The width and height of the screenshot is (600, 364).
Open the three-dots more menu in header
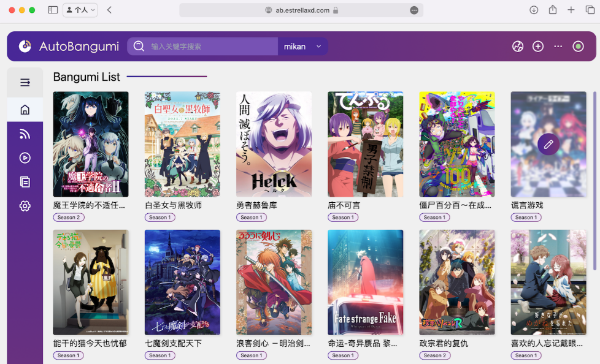point(558,46)
